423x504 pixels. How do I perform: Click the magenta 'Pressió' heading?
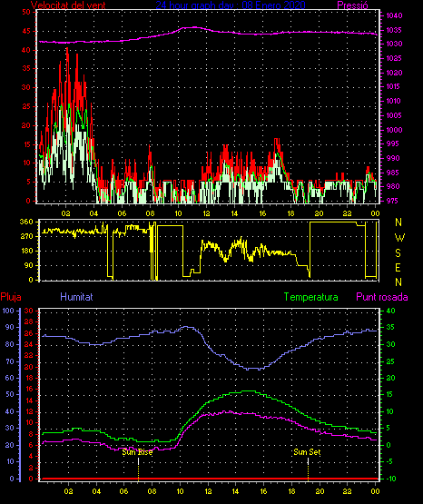coord(353,5)
